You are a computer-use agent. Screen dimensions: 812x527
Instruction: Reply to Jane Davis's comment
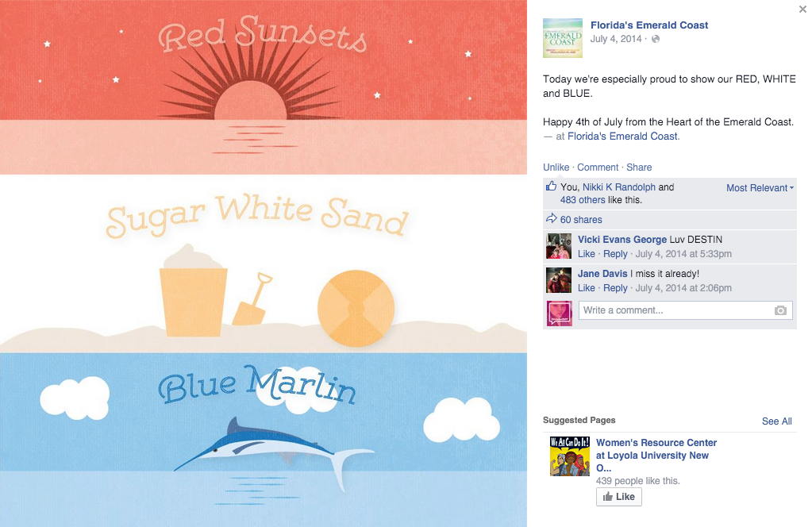pyautogui.click(x=615, y=288)
